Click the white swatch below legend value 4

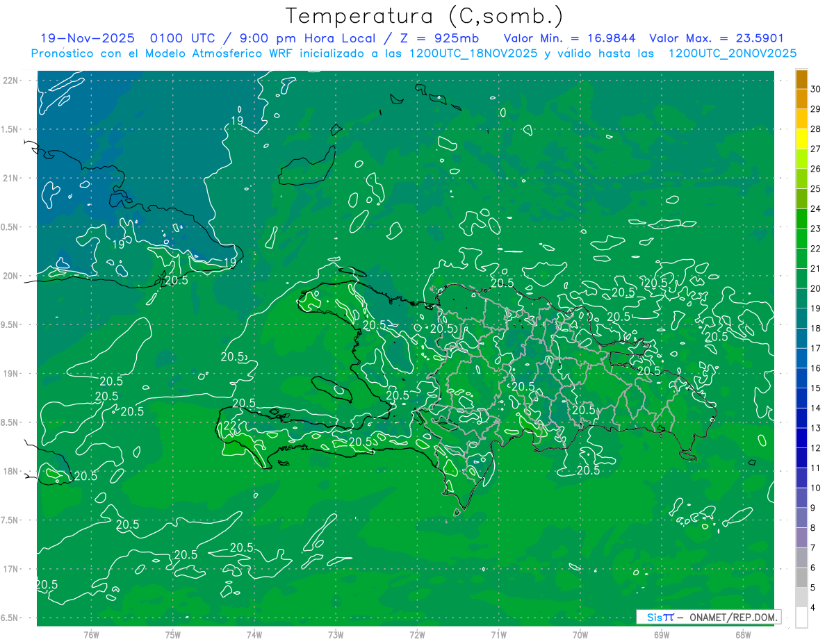tap(802, 618)
